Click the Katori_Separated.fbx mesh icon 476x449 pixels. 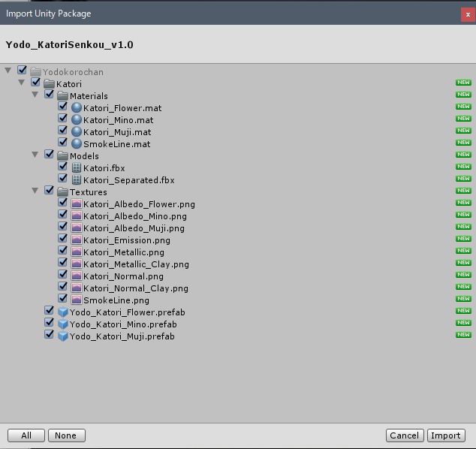click(77, 180)
